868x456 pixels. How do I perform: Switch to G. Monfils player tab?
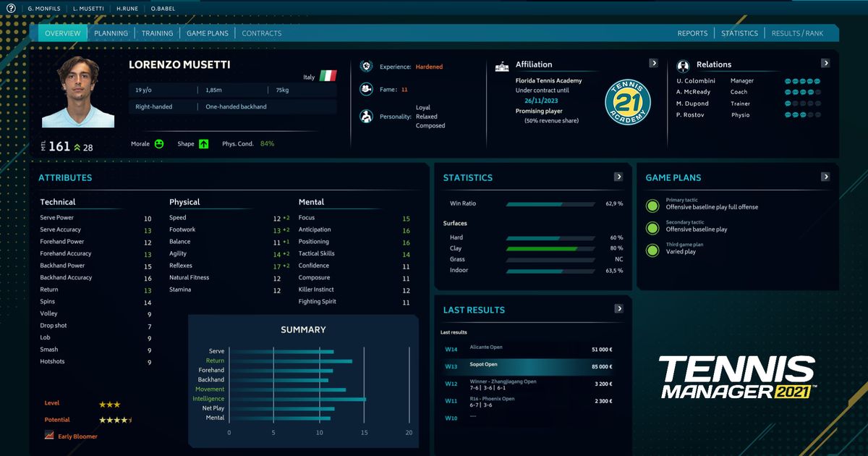pos(44,9)
